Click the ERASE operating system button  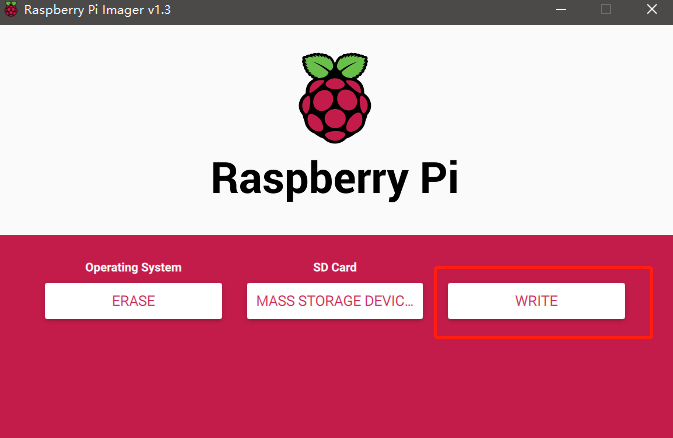tap(133, 301)
